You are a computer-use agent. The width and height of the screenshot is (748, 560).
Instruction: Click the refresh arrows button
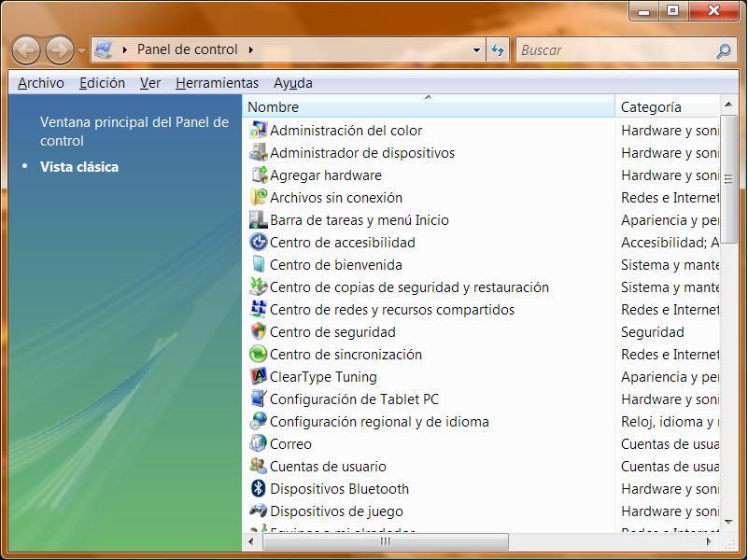point(498,49)
